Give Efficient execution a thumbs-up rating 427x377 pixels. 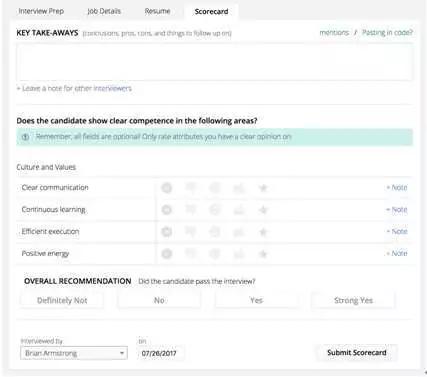(x=239, y=232)
